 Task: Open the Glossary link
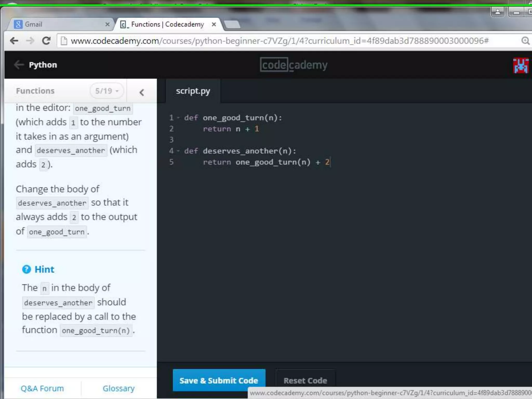pos(118,388)
